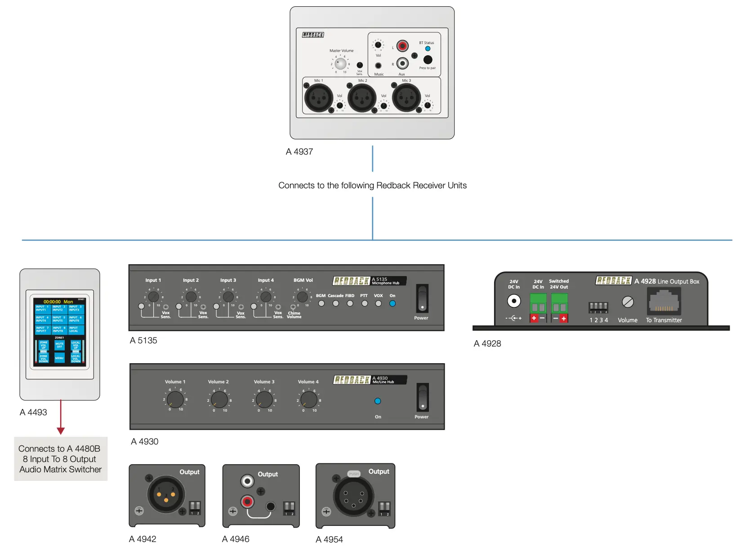745x560 pixels.
Task: Click the Mic 3 XLR socket on A 4937
Action: [x=406, y=98]
